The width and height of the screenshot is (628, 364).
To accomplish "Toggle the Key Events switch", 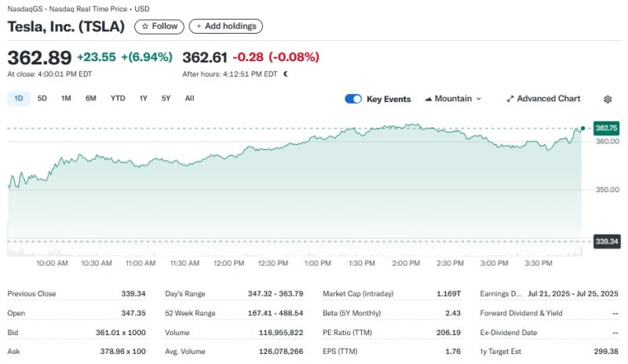I will 352,99.
